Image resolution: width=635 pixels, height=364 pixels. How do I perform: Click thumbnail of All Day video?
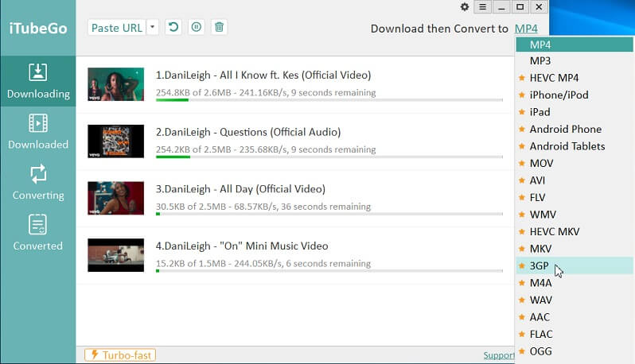pos(116,198)
